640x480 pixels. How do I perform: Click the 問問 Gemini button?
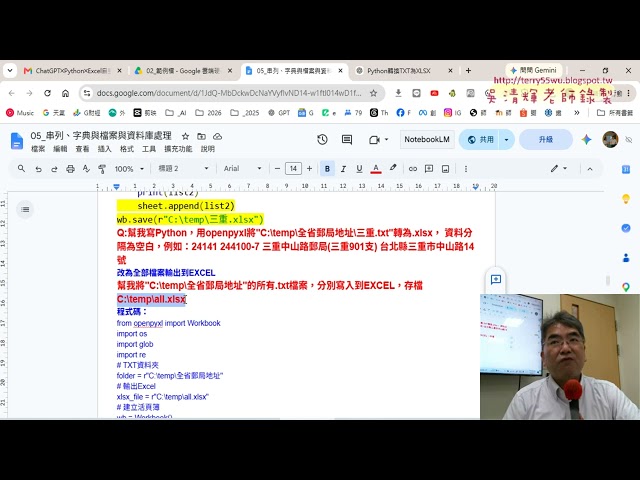(x=533, y=70)
